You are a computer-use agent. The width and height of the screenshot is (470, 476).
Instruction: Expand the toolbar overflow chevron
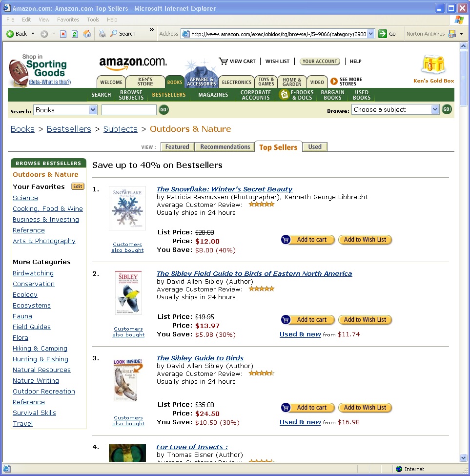[x=152, y=30]
